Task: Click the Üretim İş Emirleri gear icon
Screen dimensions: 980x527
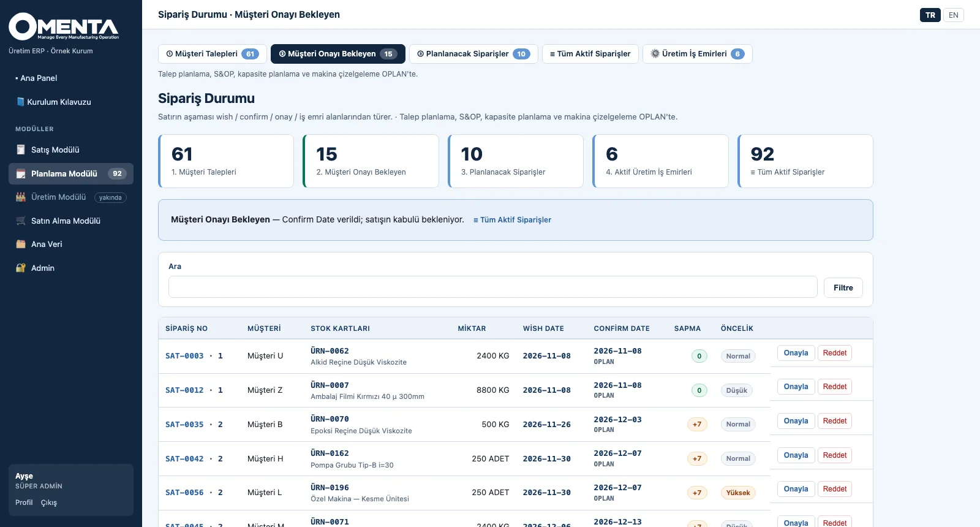Action: click(x=655, y=53)
